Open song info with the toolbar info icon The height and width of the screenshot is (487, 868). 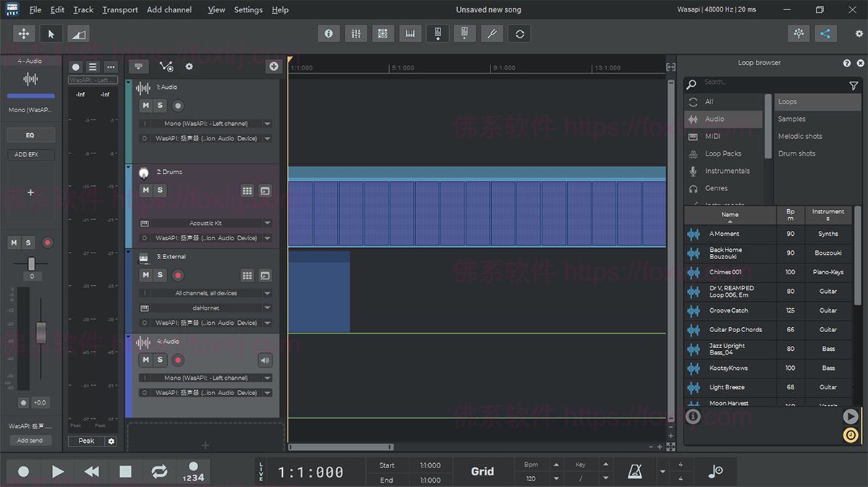pyautogui.click(x=328, y=33)
